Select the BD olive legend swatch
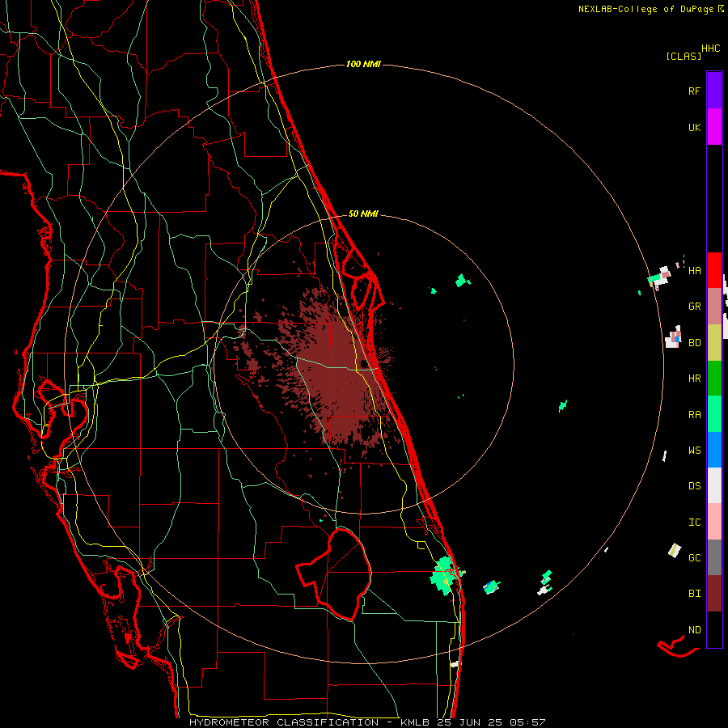This screenshot has width=728, height=728. (714, 342)
